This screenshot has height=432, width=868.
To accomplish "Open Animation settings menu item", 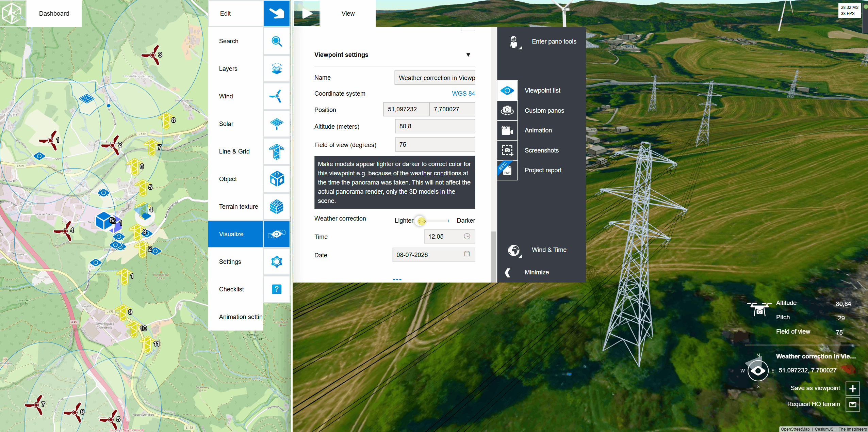I will point(235,317).
